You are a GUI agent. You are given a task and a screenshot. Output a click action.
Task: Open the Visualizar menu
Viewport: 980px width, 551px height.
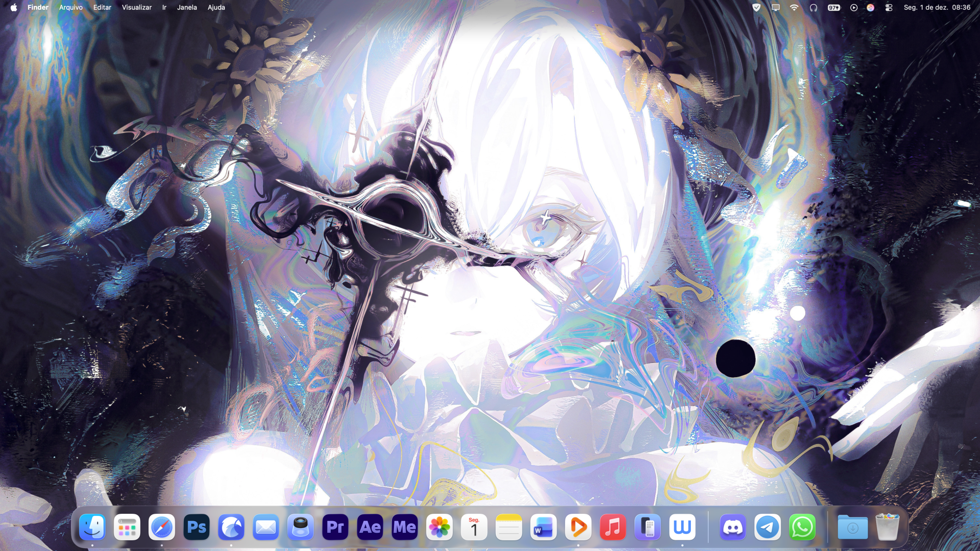[137, 7]
